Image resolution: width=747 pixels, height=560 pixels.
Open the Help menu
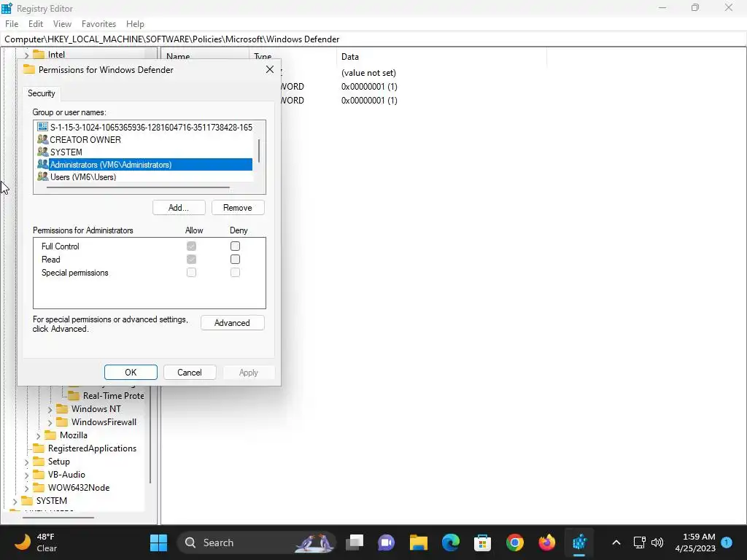[135, 24]
